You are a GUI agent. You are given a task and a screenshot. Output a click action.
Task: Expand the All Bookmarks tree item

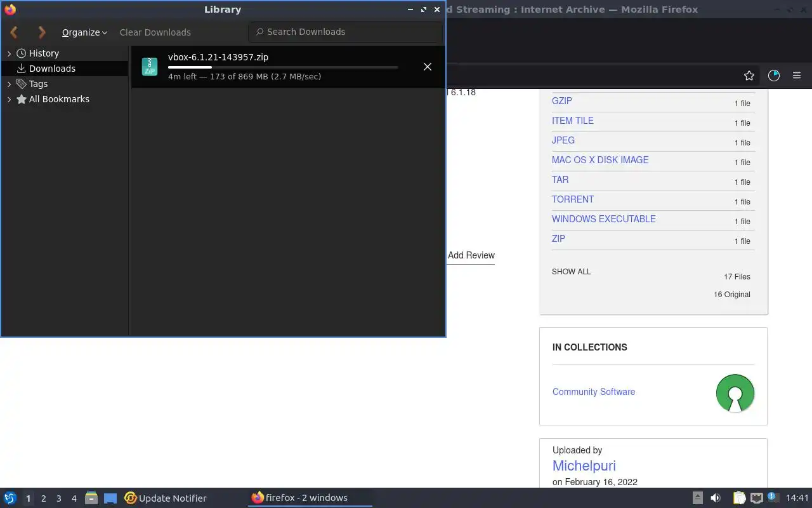9,99
